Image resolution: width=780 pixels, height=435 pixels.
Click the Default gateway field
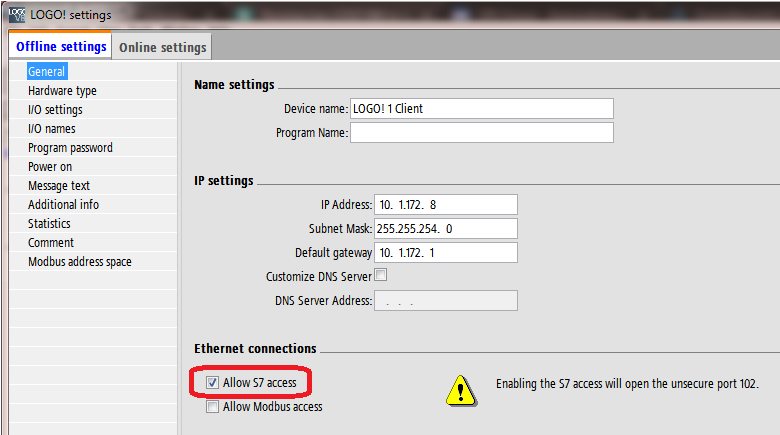pyautogui.click(x=446, y=252)
